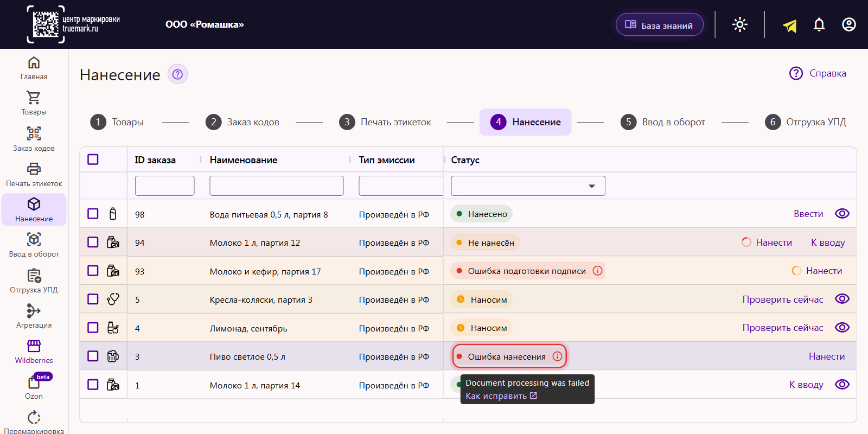Screen dimensions: 868x434
Task: Open Отгрузка УПД sidebar icon
Action: pos(34,276)
